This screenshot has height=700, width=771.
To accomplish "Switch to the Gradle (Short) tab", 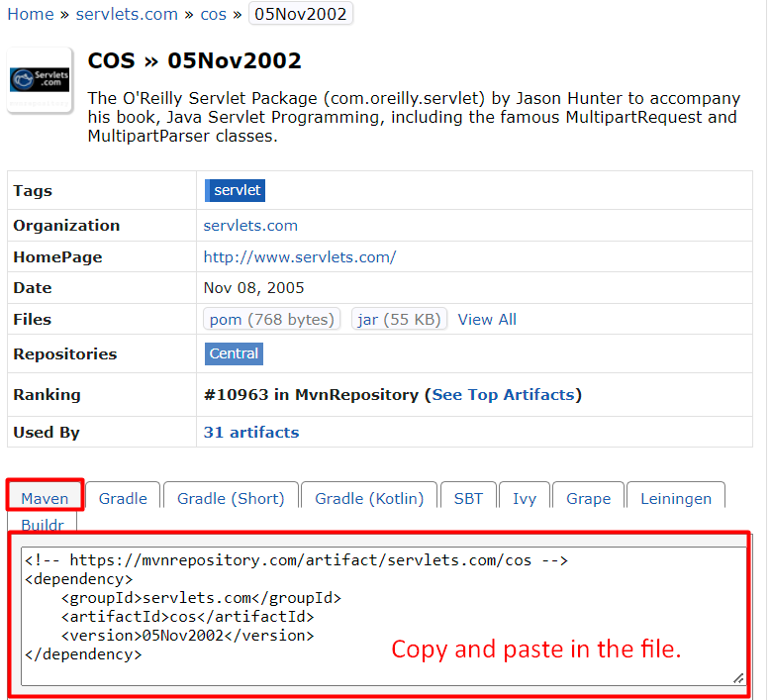I will coord(231,495).
